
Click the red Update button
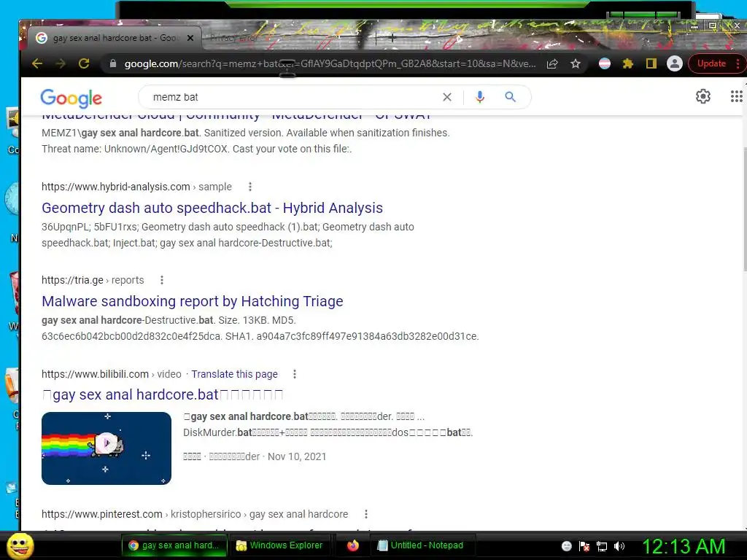click(x=711, y=64)
